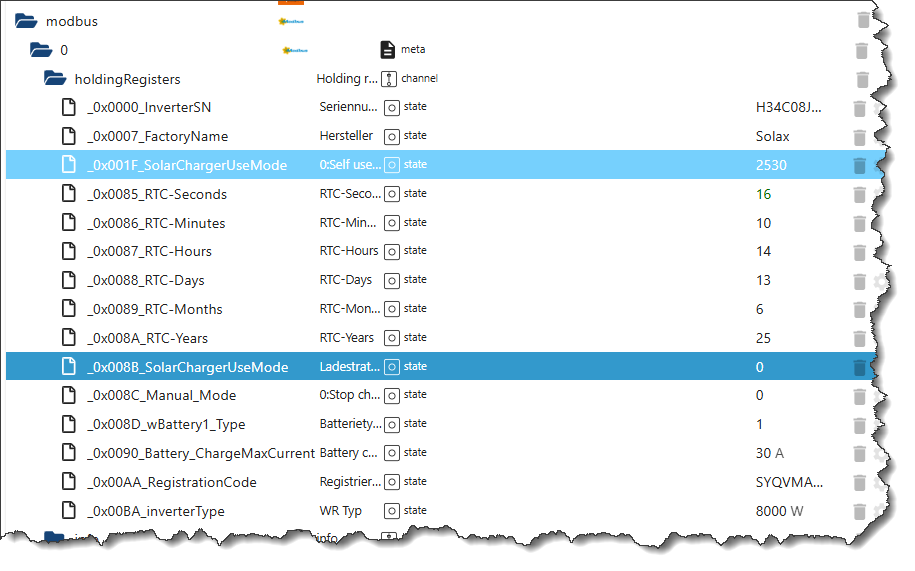Click trash icon for _0x0007_FactoryName row
Screen dimensions: 915x571
pos(858,137)
